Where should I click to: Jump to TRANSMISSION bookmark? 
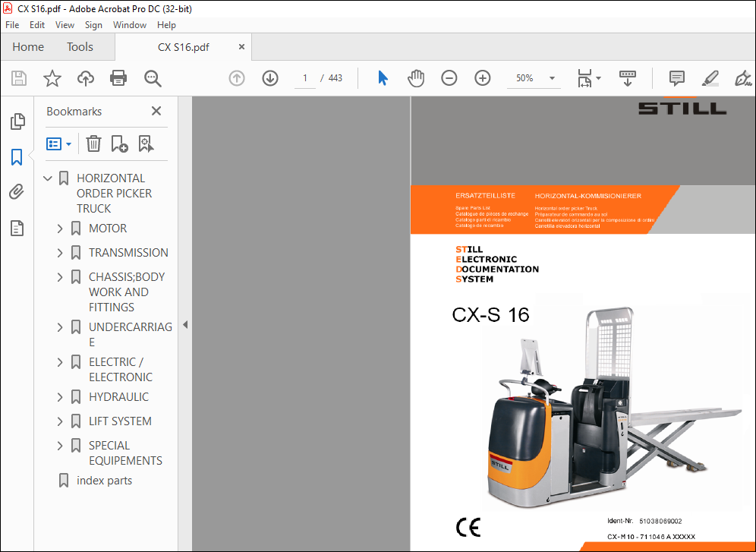point(128,253)
